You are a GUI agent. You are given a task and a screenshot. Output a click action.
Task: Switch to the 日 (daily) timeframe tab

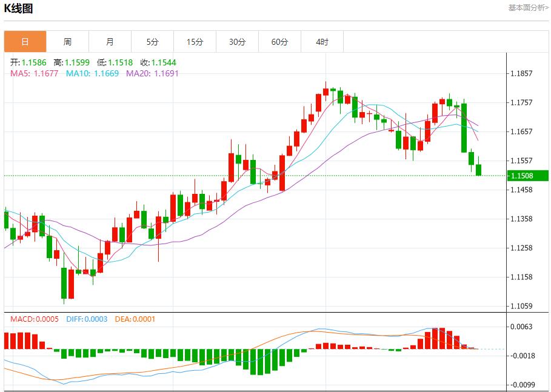point(23,41)
